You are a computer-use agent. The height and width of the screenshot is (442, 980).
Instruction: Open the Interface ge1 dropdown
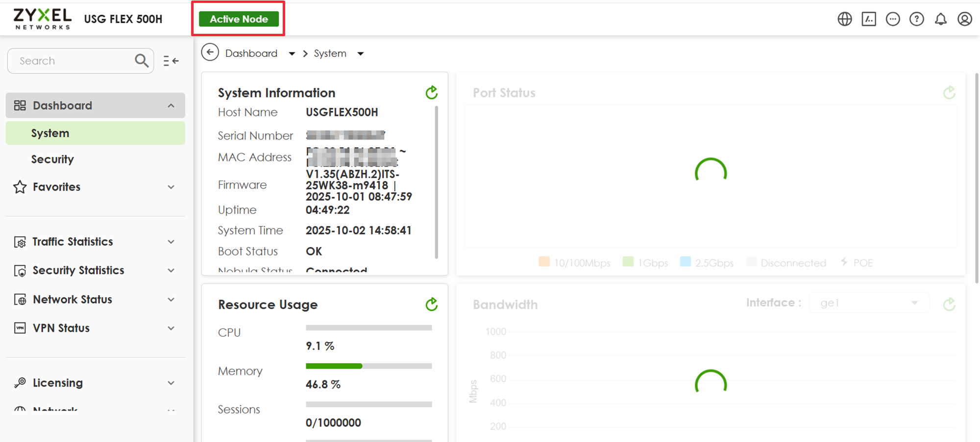tap(869, 303)
